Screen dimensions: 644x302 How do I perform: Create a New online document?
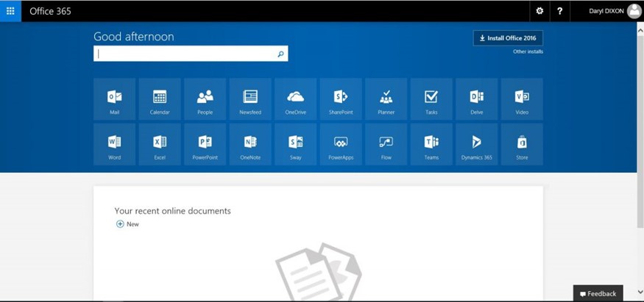pyautogui.click(x=128, y=224)
